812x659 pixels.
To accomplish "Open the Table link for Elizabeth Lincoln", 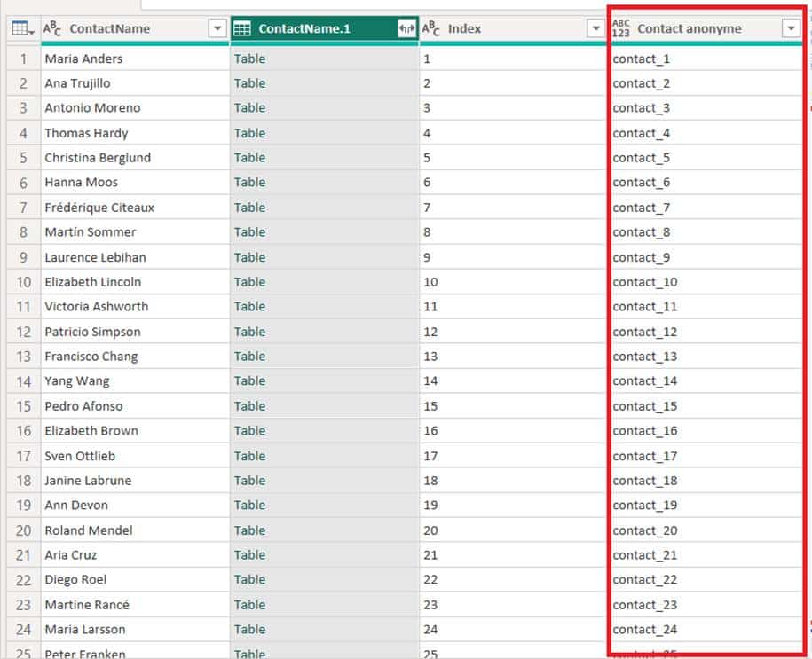I will tap(249, 282).
